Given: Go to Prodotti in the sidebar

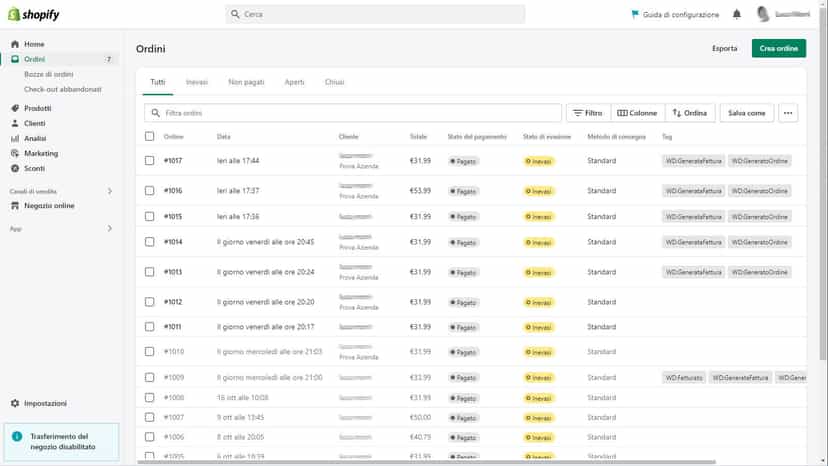Looking at the screenshot, I should (37, 108).
